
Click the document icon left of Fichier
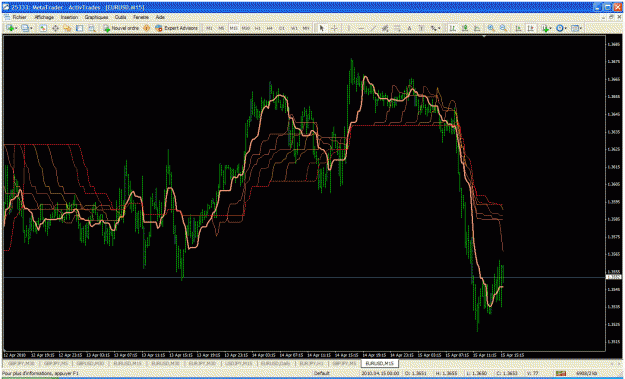click(7, 18)
